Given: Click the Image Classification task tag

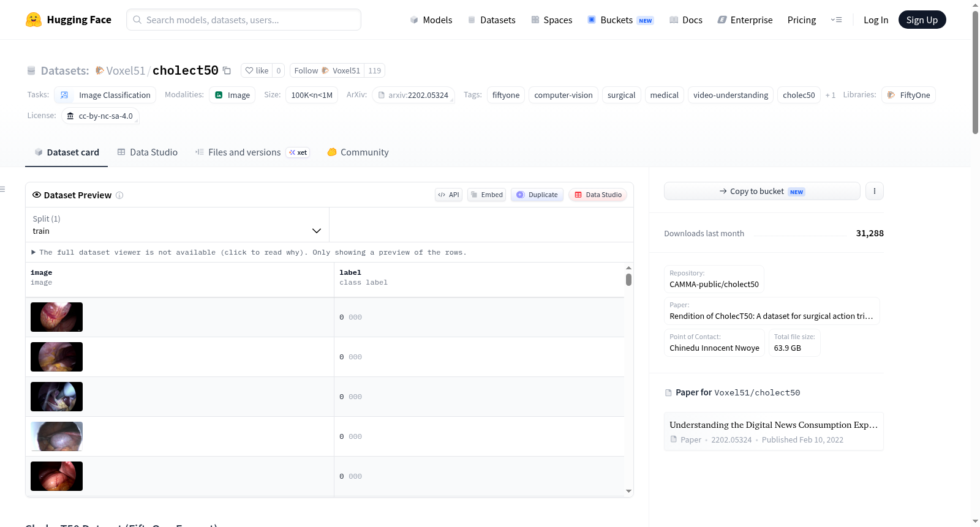Looking at the screenshot, I should click(105, 95).
